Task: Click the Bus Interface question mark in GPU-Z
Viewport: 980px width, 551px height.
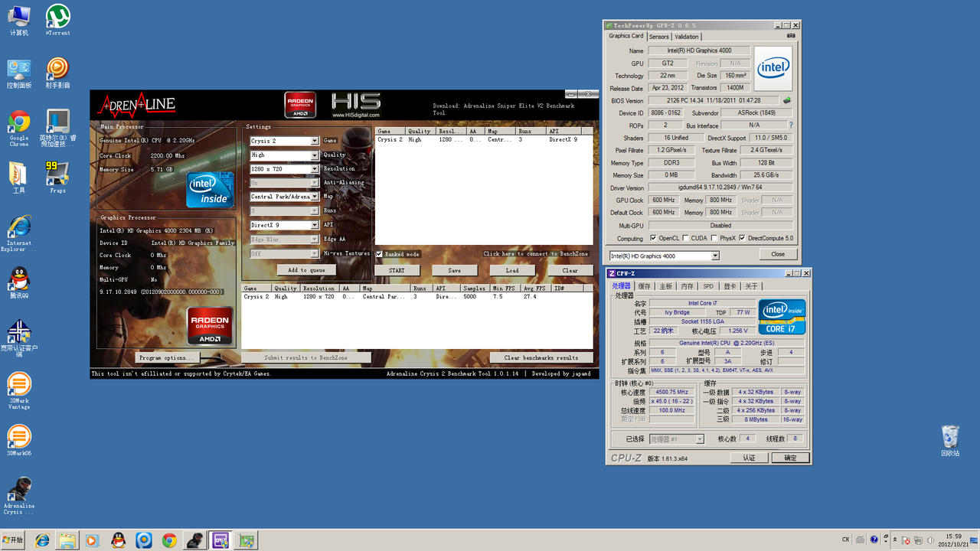Action: [791, 125]
